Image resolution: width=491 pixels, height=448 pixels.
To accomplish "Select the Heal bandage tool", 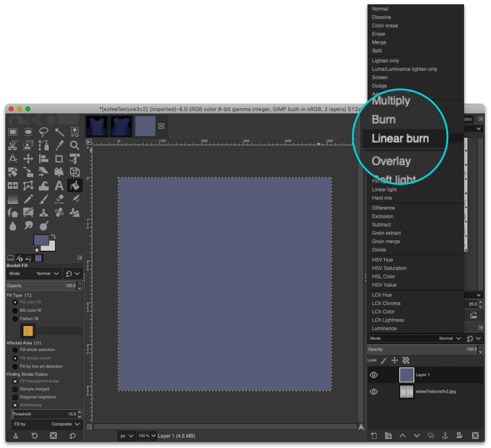I will (x=59, y=212).
